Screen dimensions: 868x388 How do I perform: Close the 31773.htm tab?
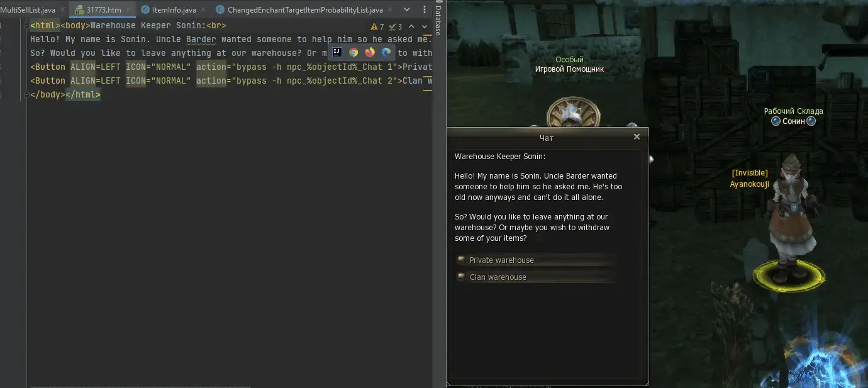[129, 10]
